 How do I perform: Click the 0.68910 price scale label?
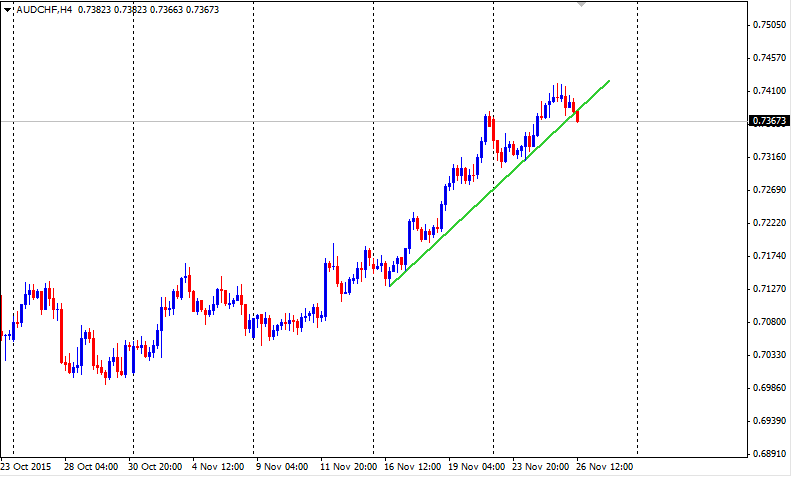(x=769, y=454)
